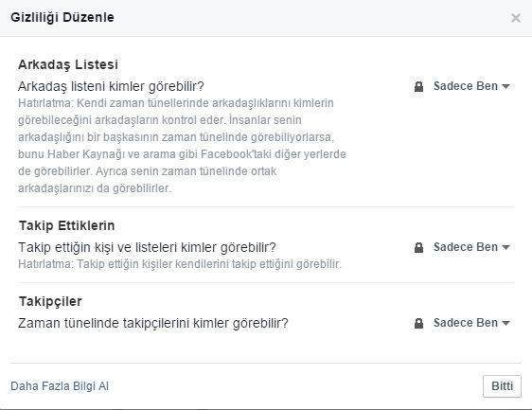Select the Takip Ettiklerin section heading
The image size is (532, 410).
pos(67,225)
